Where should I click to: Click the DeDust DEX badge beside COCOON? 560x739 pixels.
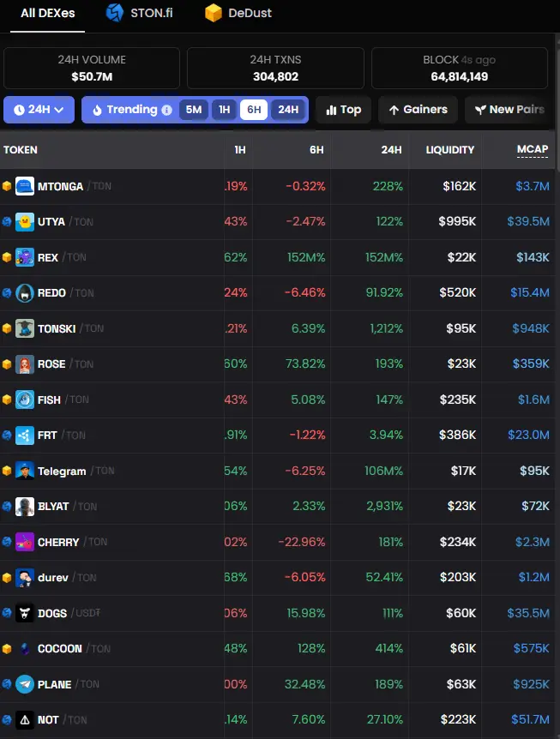[x=7, y=649]
